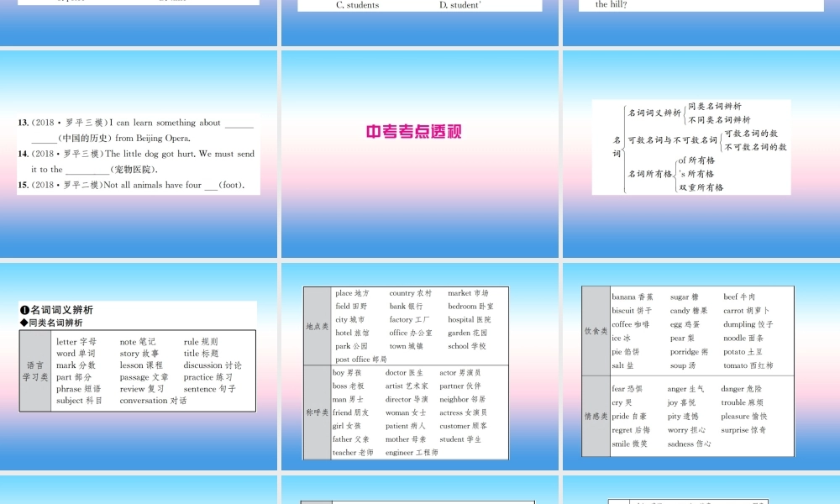
Task: Click question 14 about the little dog
Action: 136,161
